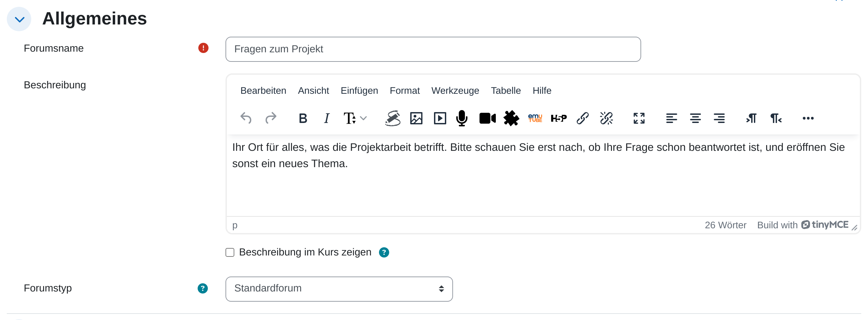Align text to the right

[x=719, y=118]
